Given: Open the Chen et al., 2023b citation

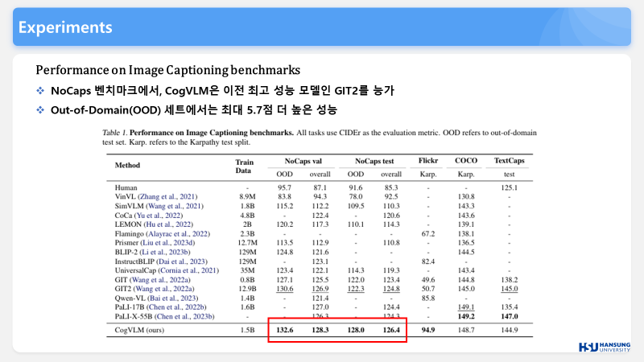Looking at the screenshot, I should tap(184, 316).
